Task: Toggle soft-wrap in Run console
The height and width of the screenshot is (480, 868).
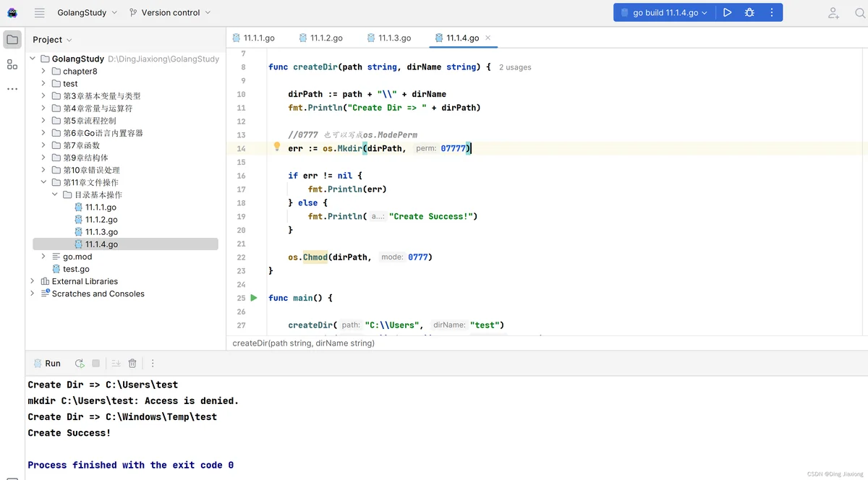Action: (x=116, y=364)
